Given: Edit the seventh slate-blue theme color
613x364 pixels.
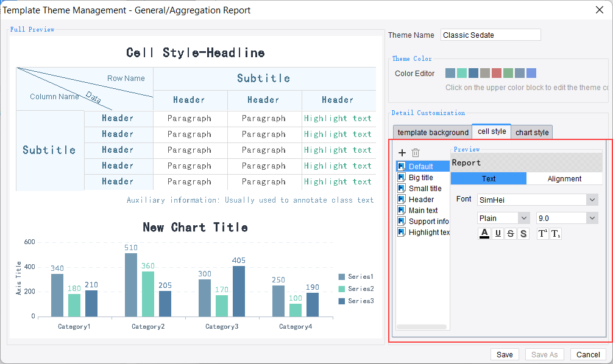Looking at the screenshot, I should coord(520,73).
